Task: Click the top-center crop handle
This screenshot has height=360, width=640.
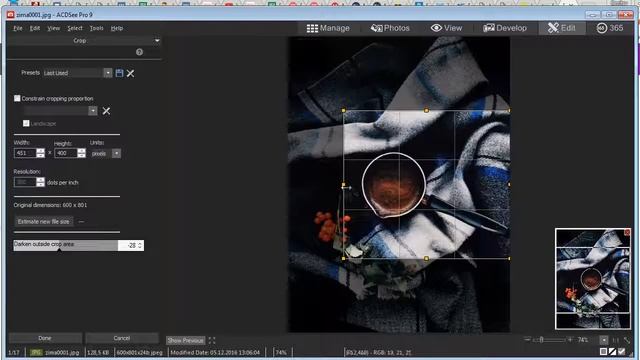Action: 426,111
